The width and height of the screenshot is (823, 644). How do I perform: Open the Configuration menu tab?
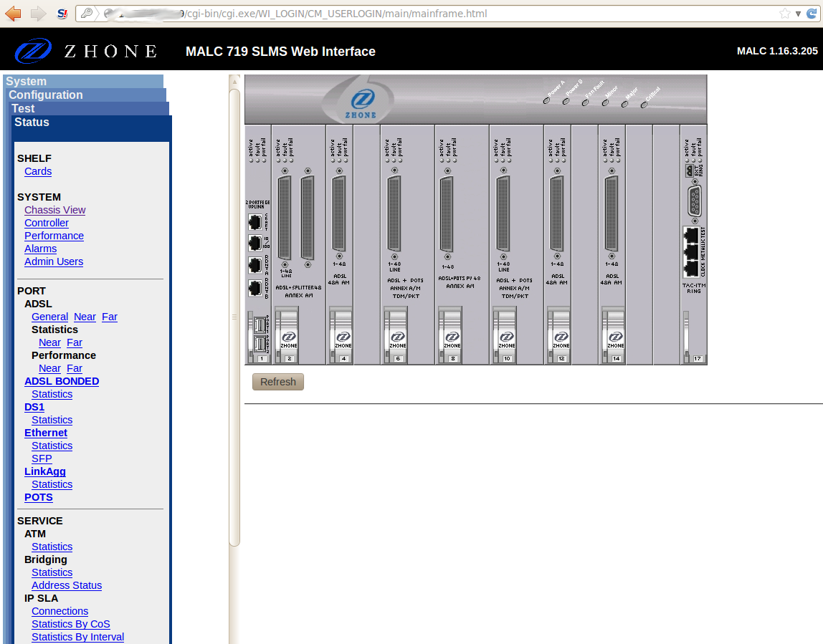coord(87,95)
